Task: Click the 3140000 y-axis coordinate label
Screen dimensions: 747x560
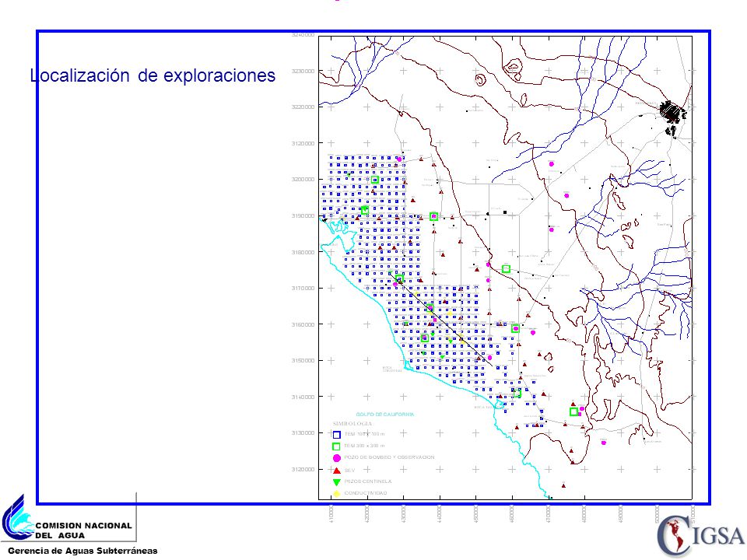Action: tap(303, 397)
